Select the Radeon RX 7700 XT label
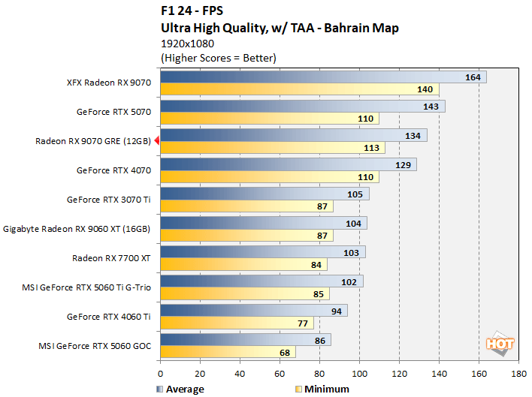The width and height of the screenshot is (532, 397). coord(111,258)
